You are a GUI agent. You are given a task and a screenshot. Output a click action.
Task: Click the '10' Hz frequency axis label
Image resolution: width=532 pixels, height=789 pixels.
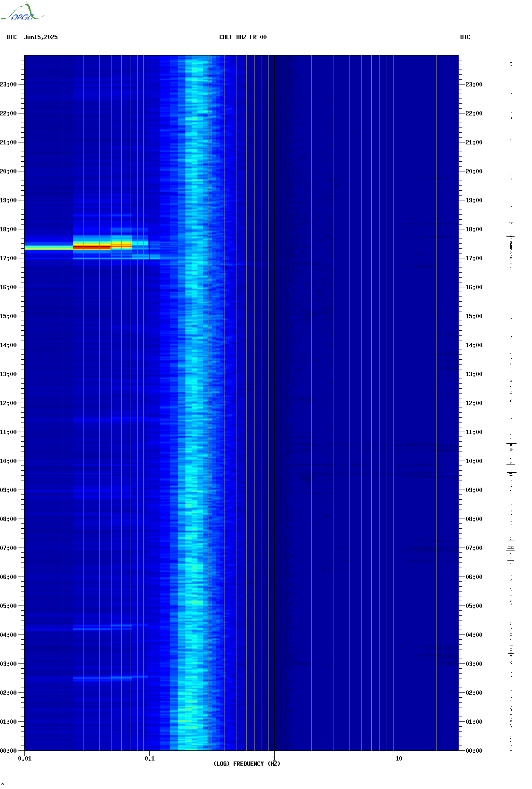[x=399, y=759]
